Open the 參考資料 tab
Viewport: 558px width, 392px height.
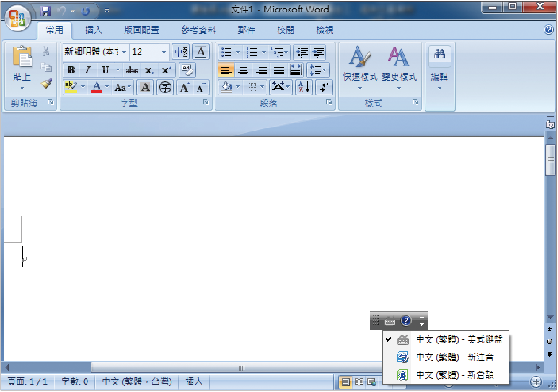click(198, 30)
